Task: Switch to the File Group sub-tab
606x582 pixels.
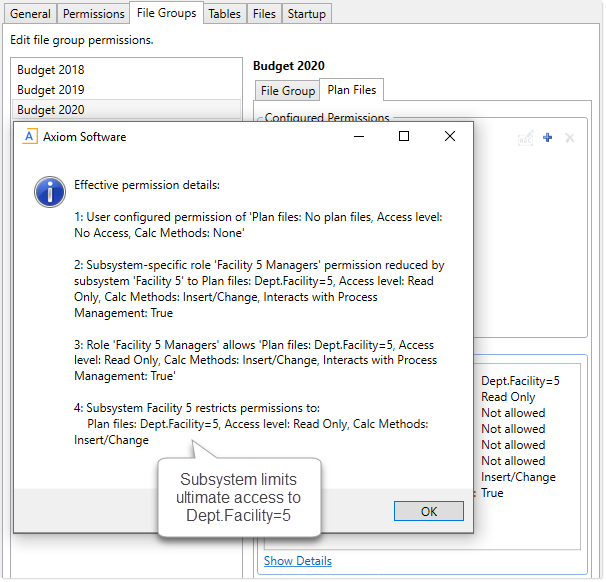Action: pos(288,91)
